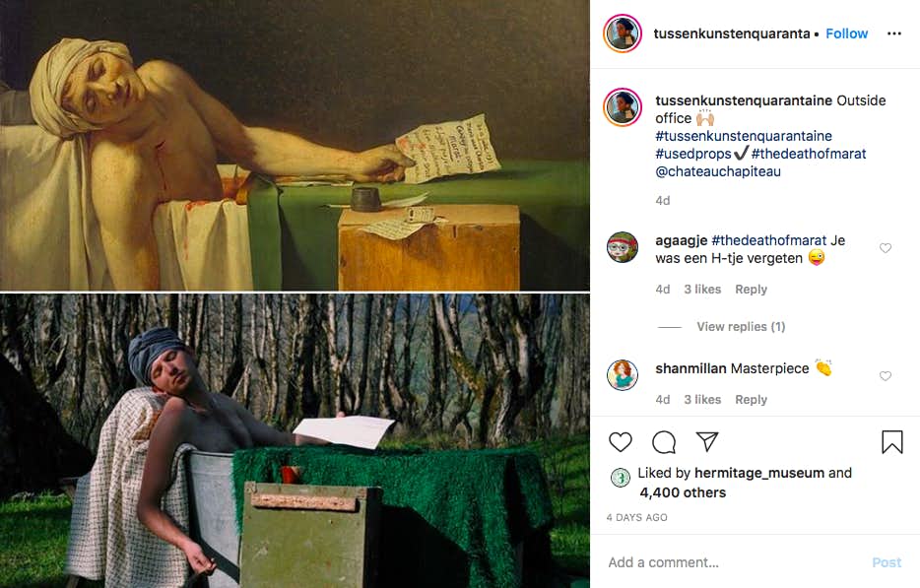Open the comment bubble icon
This screenshot has width=920, height=588.
(664, 442)
